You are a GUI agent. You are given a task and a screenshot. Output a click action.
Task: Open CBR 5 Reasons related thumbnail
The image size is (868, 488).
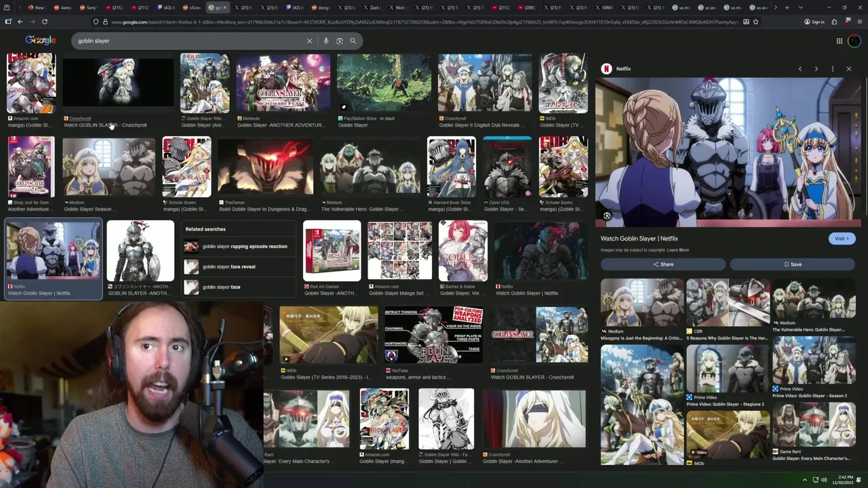[727, 302]
